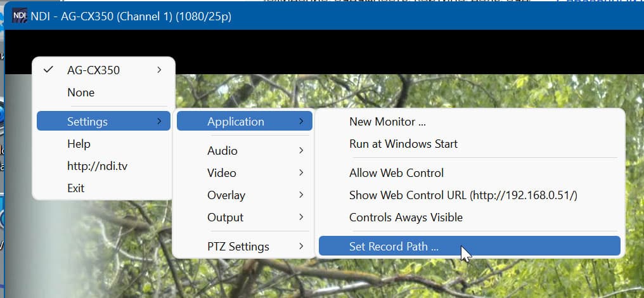Expand the Application submenu
Screen dimensions: 644x298
point(236,121)
